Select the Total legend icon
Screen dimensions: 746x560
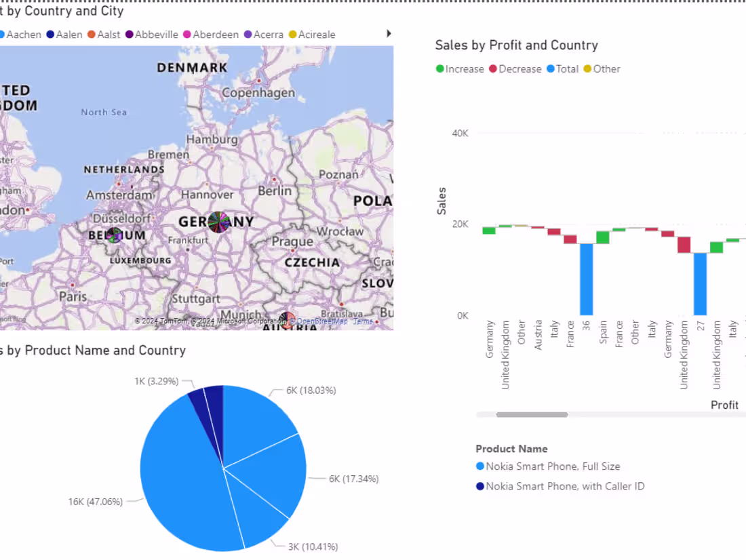point(551,68)
